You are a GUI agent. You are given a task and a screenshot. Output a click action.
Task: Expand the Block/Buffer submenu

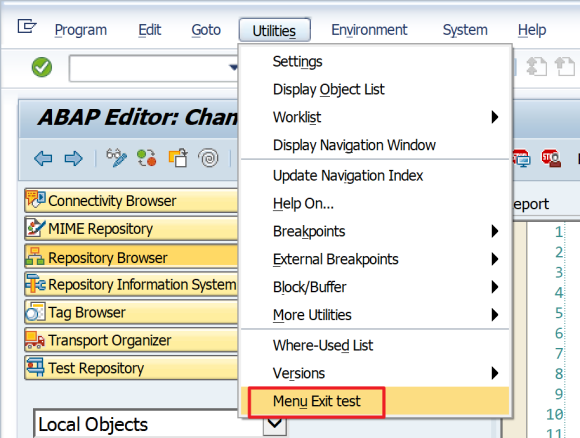[375, 287]
